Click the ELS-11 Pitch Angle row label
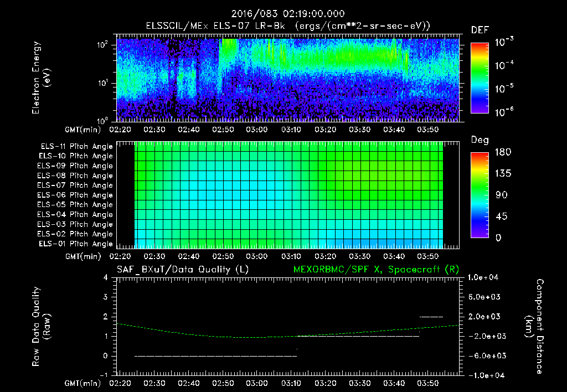 76,147
